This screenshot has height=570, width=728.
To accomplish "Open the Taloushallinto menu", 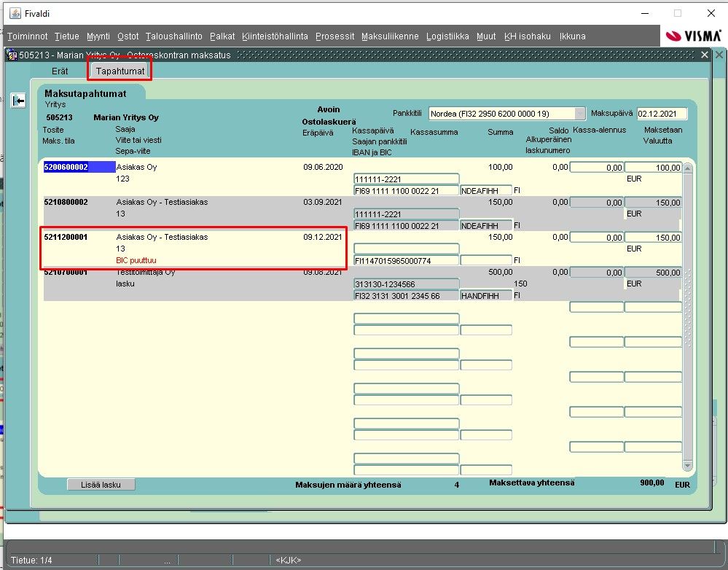I will tap(174, 36).
